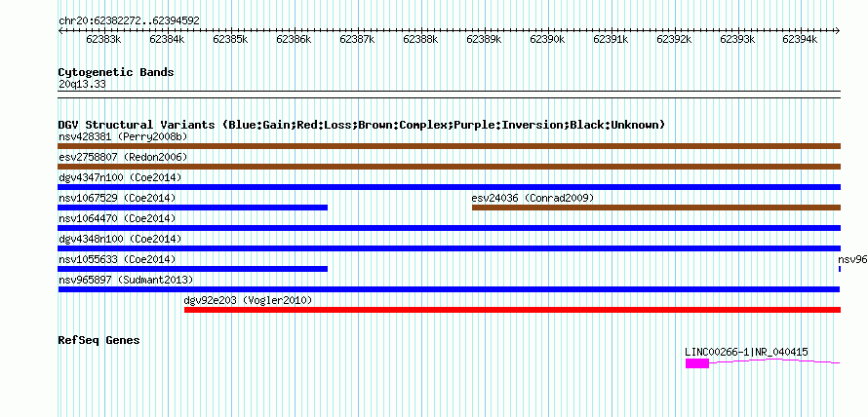
Task: Select the esv2758807 (Redon2006) variant bar
Action: 449,167
